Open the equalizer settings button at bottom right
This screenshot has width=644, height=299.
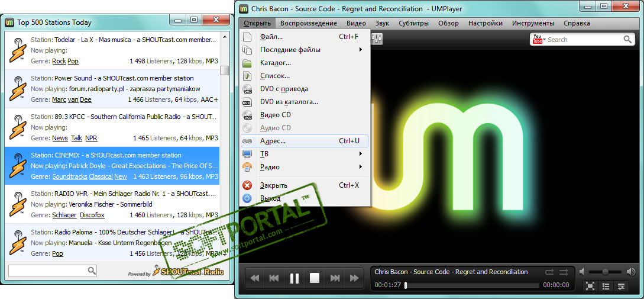(x=621, y=286)
